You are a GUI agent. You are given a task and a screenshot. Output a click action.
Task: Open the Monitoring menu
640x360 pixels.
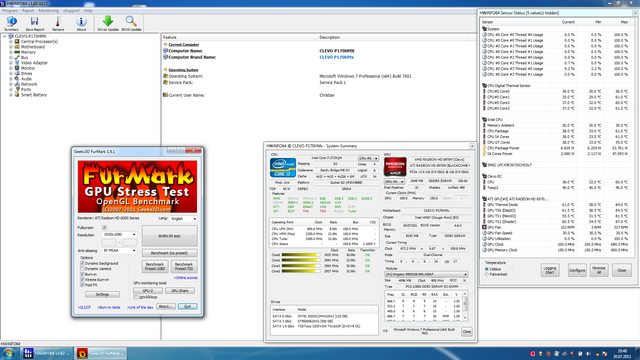[49, 11]
